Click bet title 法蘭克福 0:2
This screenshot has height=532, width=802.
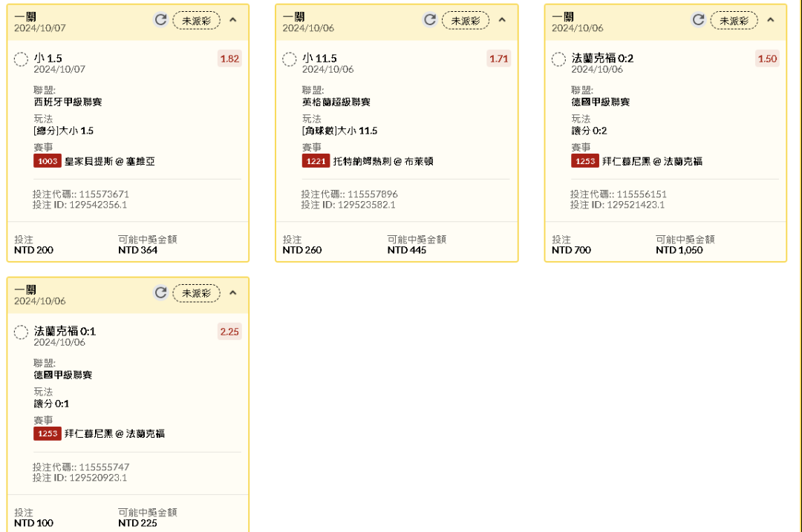coord(602,59)
